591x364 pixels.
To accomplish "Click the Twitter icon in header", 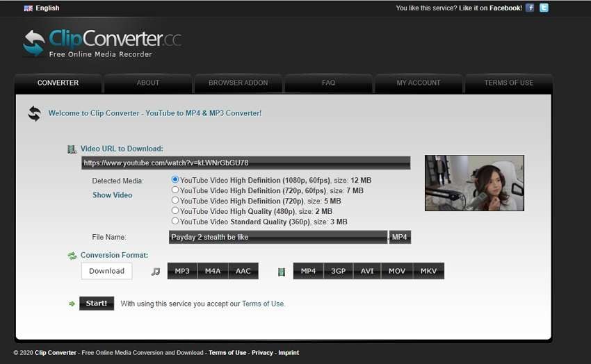I will pyautogui.click(x=544, y=8).
